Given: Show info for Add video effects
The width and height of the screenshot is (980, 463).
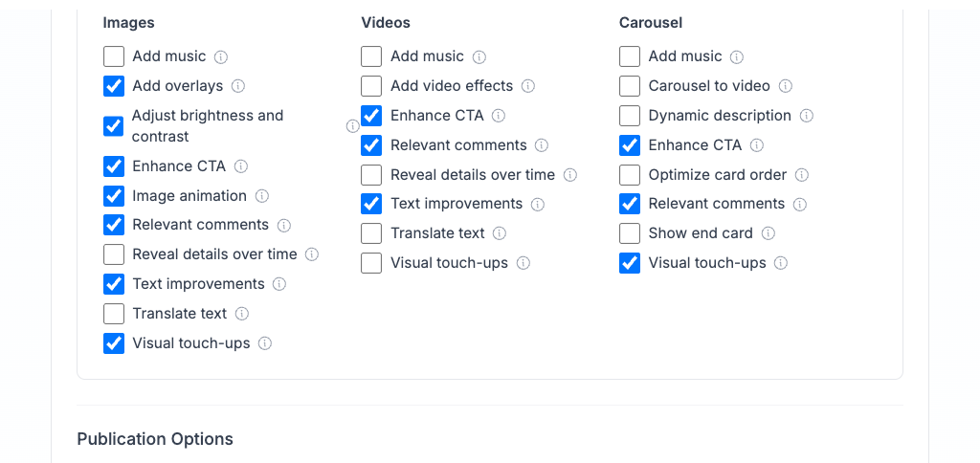Looking at the screenshot, I should click(528, 86).
